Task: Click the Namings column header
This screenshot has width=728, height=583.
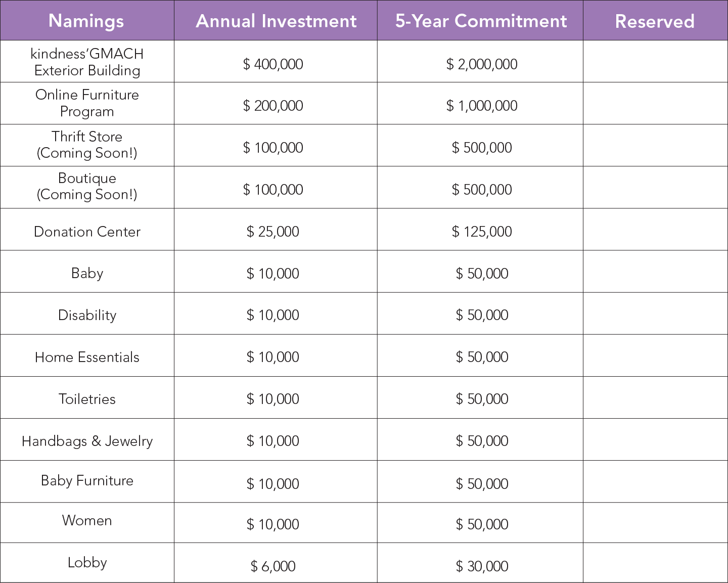Action: 86,21
